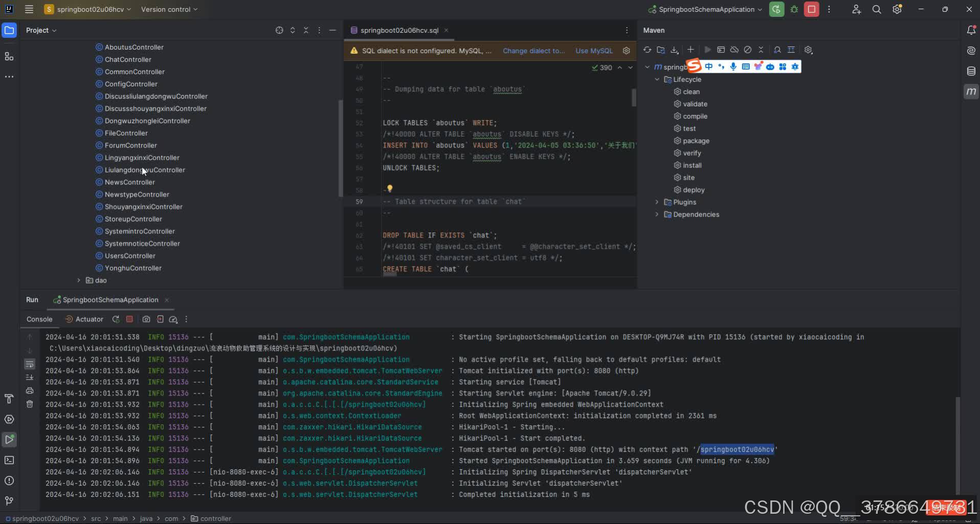Expand the Plugins node in Maven

pos(657,202)
